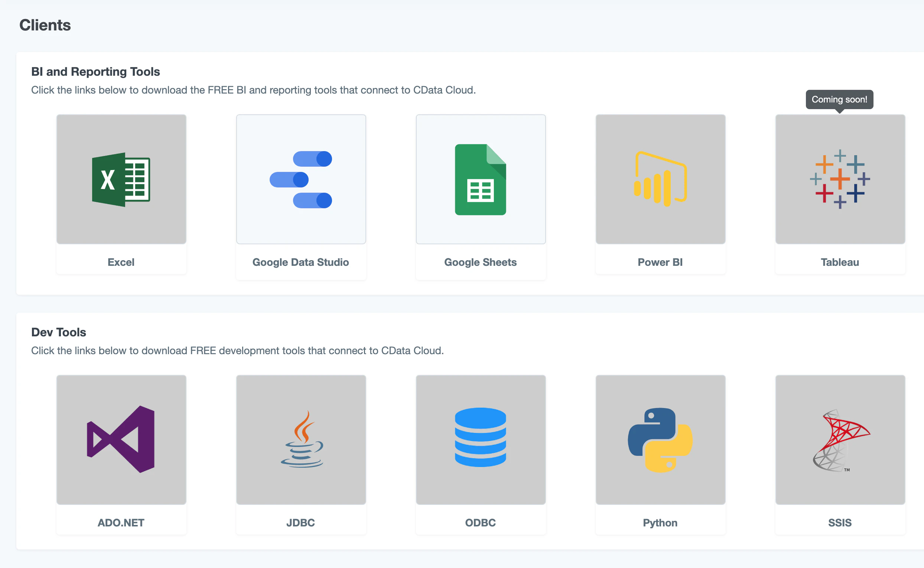
Task: Open the Excel client tile icon
Action: pos(121,179)
